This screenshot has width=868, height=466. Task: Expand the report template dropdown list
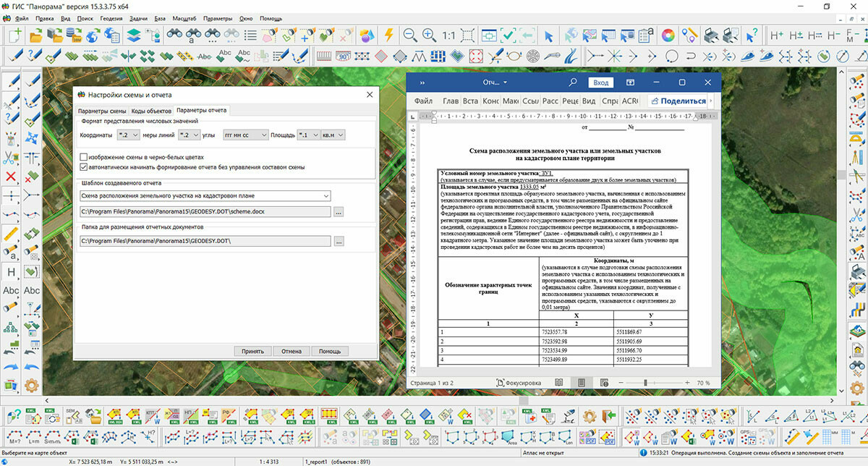[x=326, y=195]
